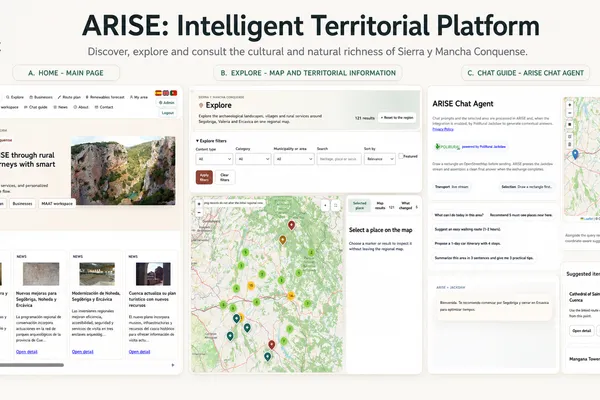This screenshot has width=600, height=400.
Task: Click the news carousel right arrow
Action: pyautogui.click(x=173, y=365)
